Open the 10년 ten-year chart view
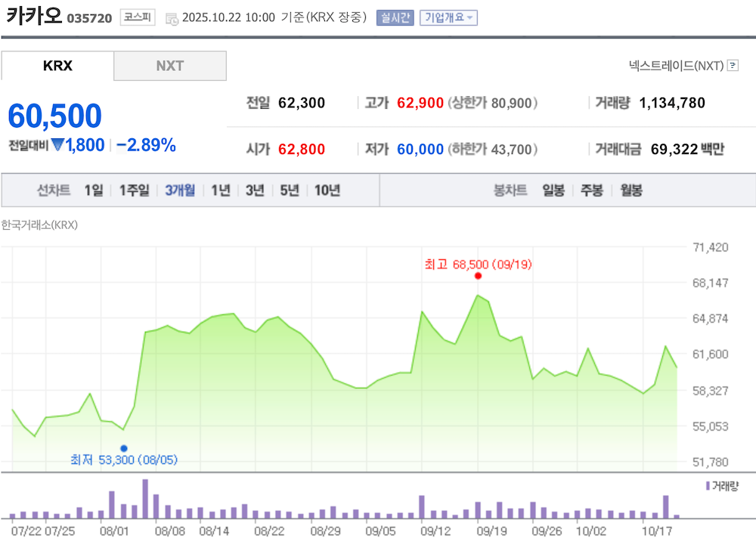This screenshot has width=756, height=557. tap(327, 190)
